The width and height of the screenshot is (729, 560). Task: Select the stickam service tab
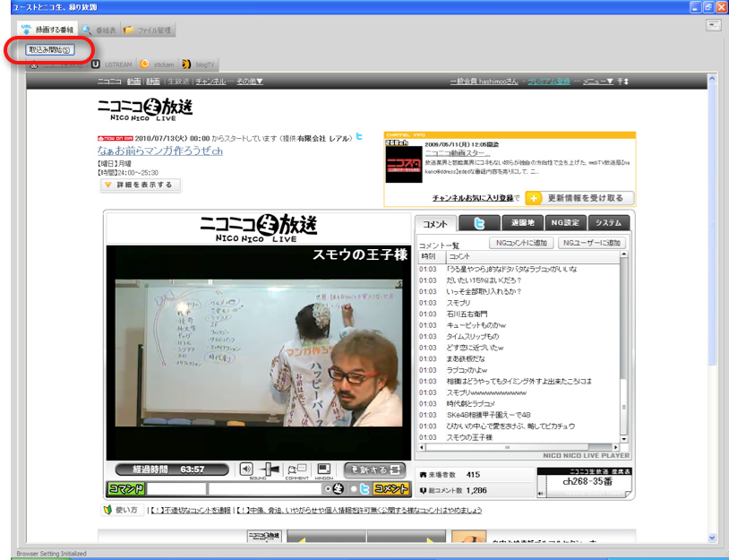[x=157, y=65]
